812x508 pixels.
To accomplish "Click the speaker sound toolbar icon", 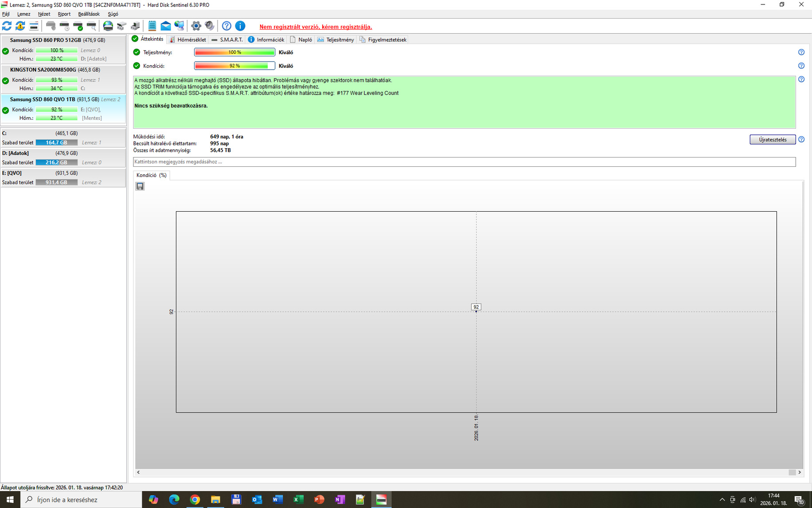I will (x=210, y=26).
